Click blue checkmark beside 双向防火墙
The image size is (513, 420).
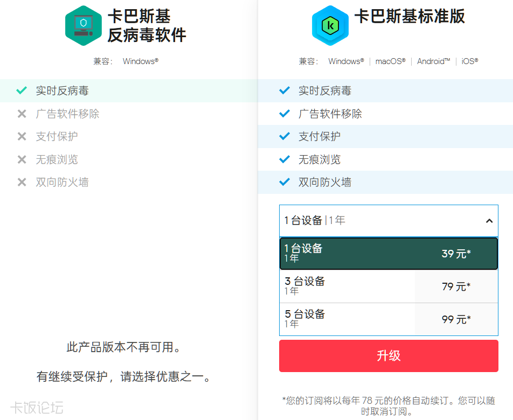[x=285, y=182]
